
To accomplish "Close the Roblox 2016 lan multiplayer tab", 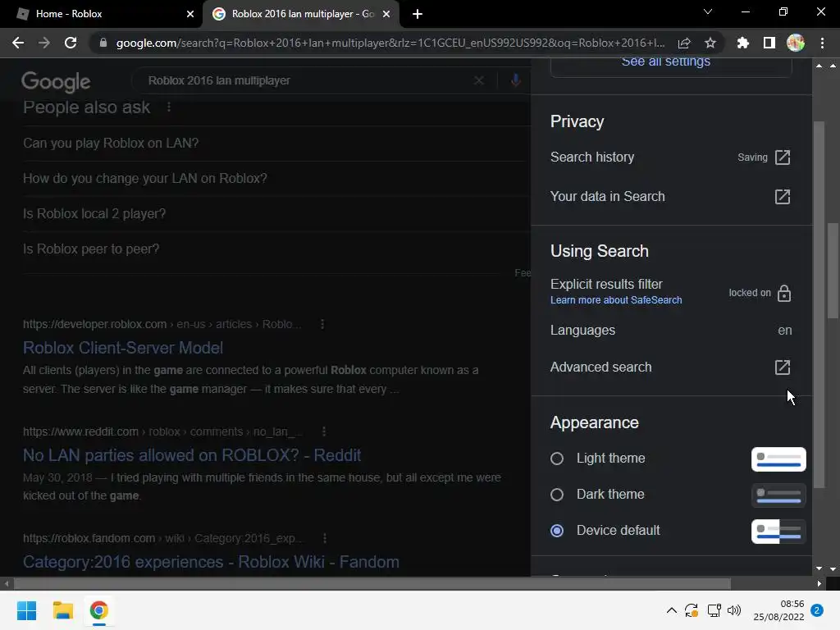I will (x=386, y=14).
